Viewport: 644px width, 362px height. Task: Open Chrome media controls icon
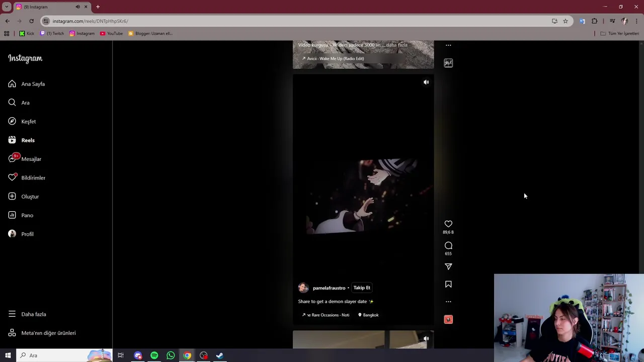[612, 21]
